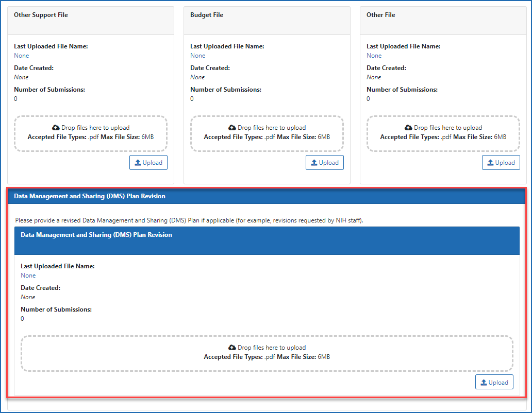Image resolution: width=532 pixels, height=413 pixels.
Task: Select the Budget File drop zone
Action: 267,133
